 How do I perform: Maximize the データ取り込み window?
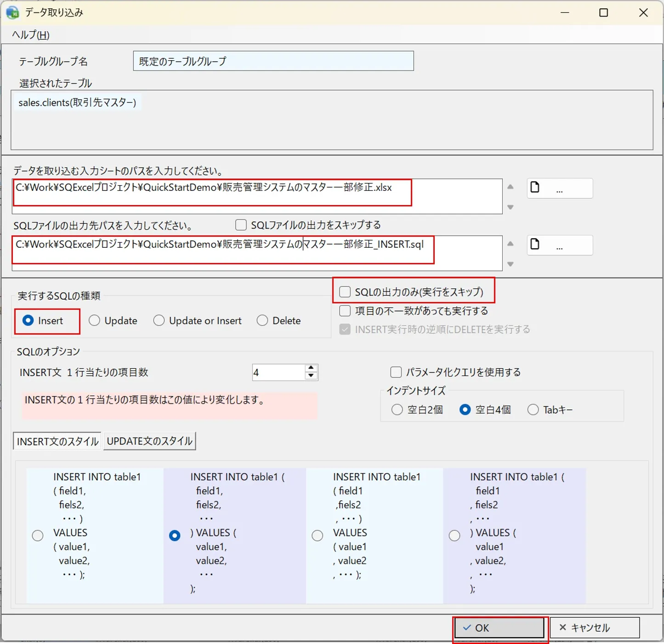pos(604,13)
